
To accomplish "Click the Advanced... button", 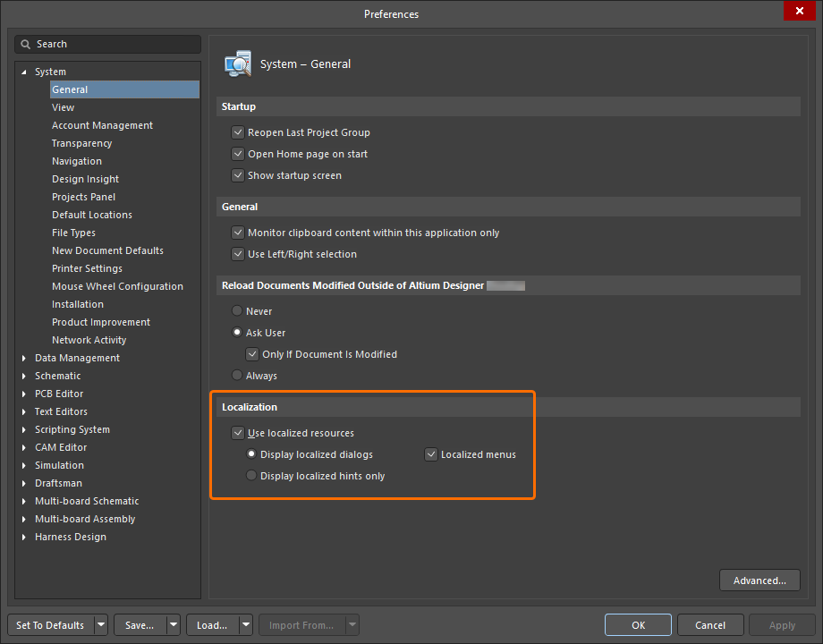I will 759,580.
